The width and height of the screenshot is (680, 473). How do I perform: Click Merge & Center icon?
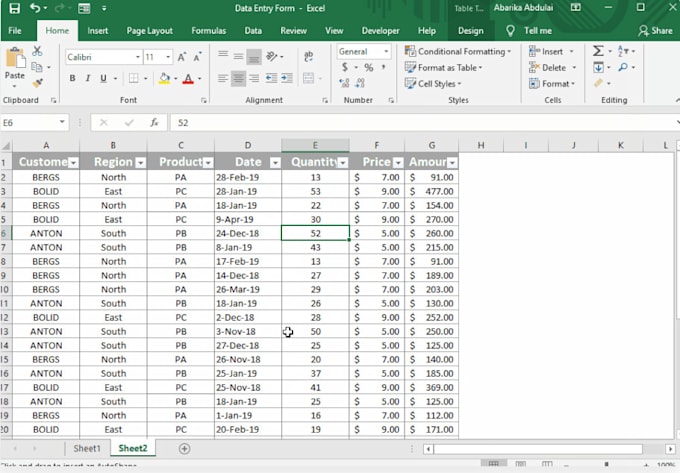tap(308, 78)
